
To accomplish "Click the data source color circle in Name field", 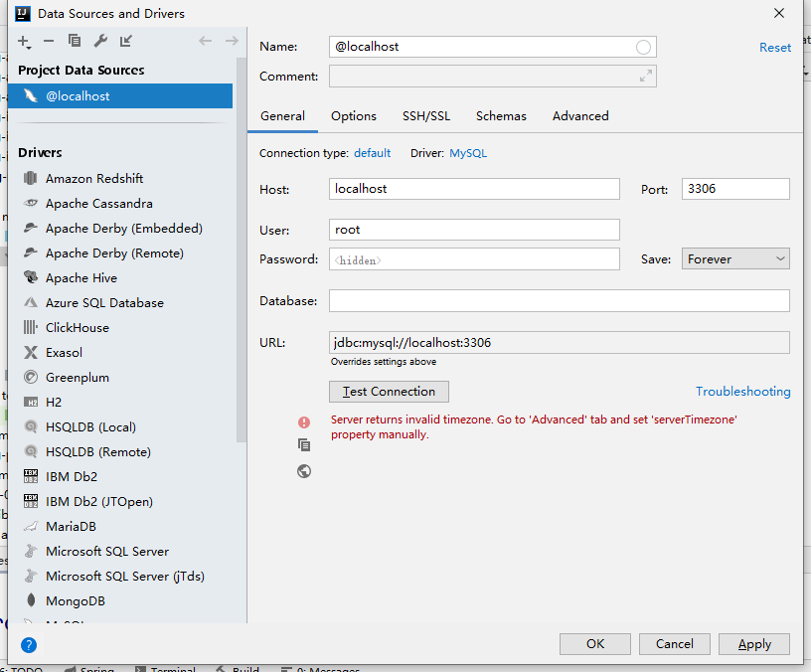I will click(643, 47).
